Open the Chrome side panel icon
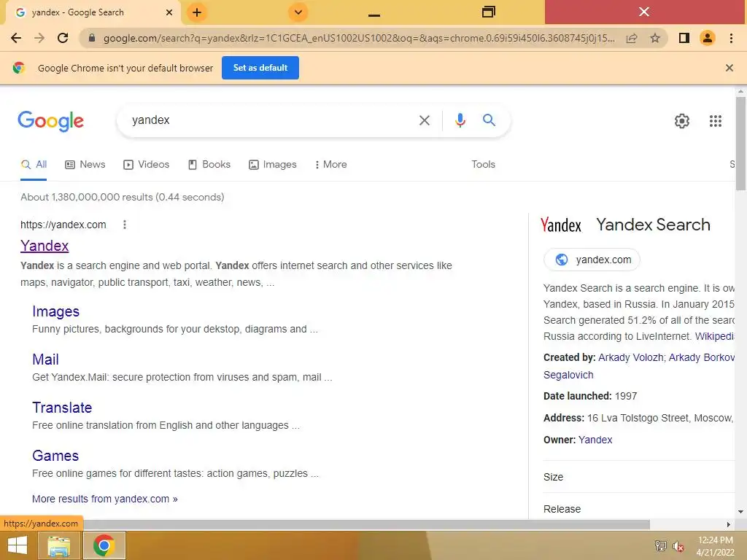 (x=684, y=38)
